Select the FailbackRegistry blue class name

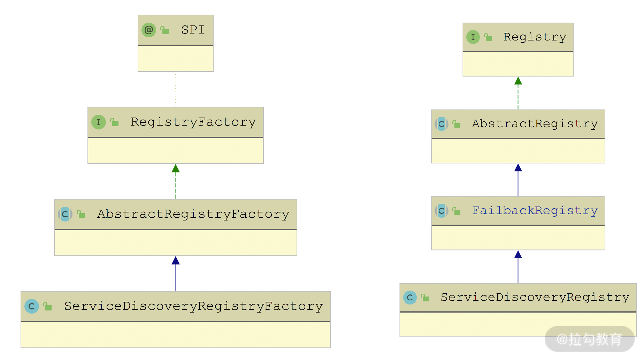[x=535, y=211]
